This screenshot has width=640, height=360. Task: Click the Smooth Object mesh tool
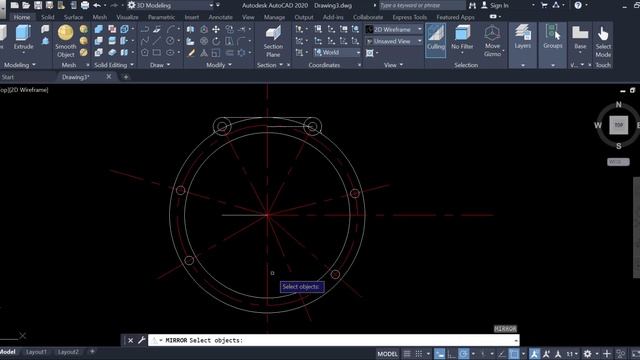[x=65, y=41]
